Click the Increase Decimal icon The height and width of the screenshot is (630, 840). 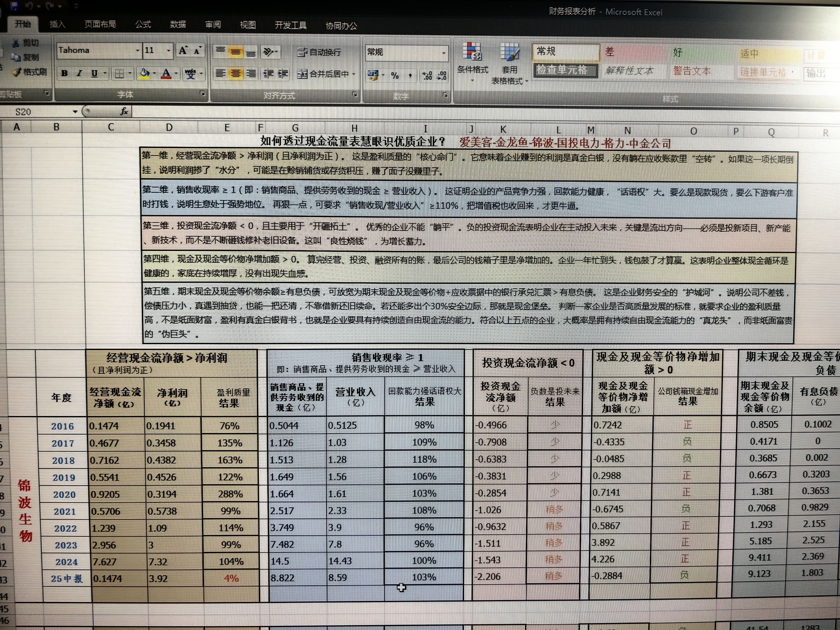tap(427, 75)
